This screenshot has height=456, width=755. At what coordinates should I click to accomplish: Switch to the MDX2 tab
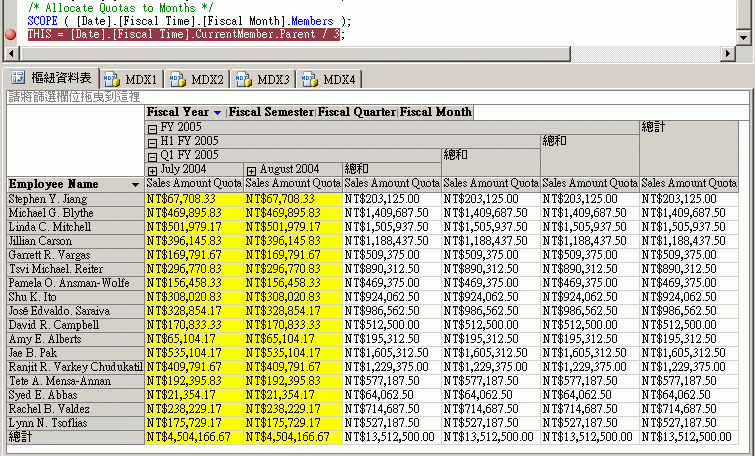pos(197,79)
